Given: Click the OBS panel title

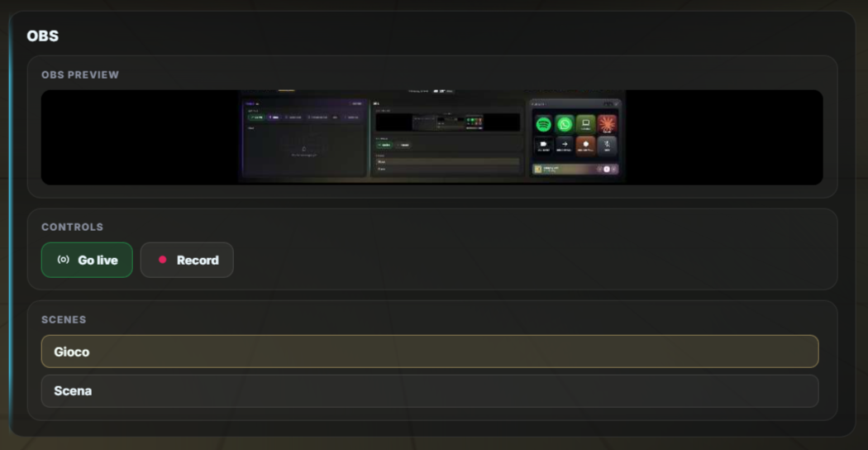Looking at the screenshot, I should (43, 36).
